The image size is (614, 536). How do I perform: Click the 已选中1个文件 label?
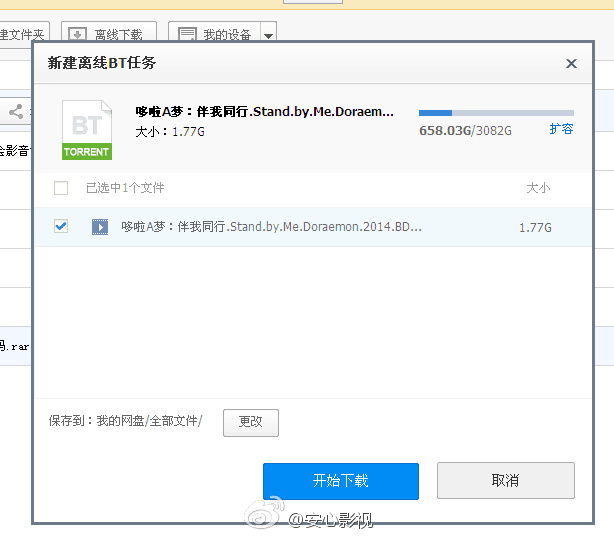click(x=125, y=188)
